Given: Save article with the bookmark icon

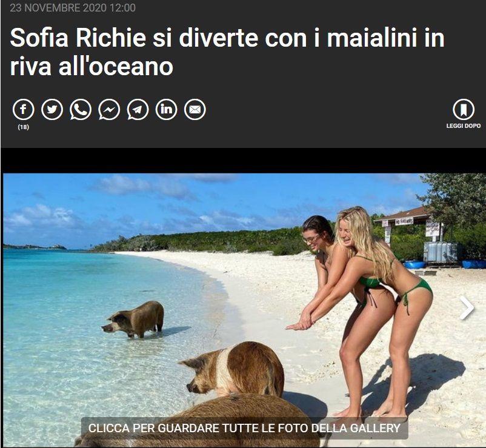Looking at the screenshot, I should click(464, 110).
